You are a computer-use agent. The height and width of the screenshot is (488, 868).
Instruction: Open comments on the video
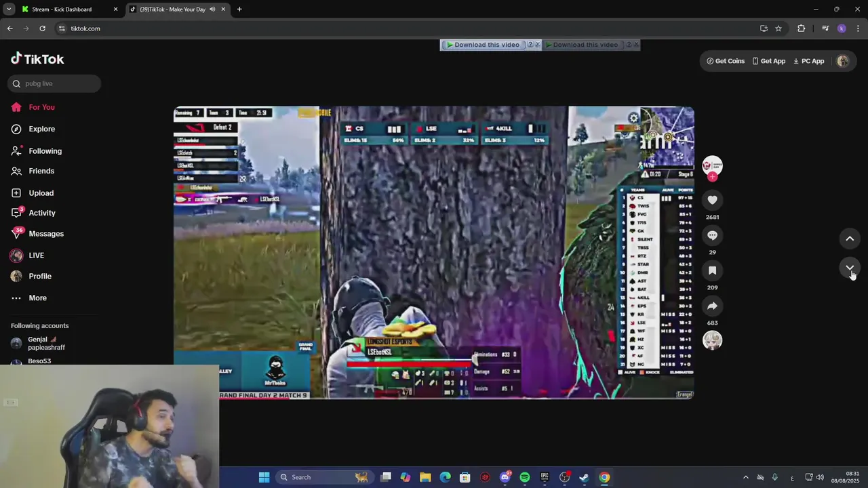click(x=712, y=235)
